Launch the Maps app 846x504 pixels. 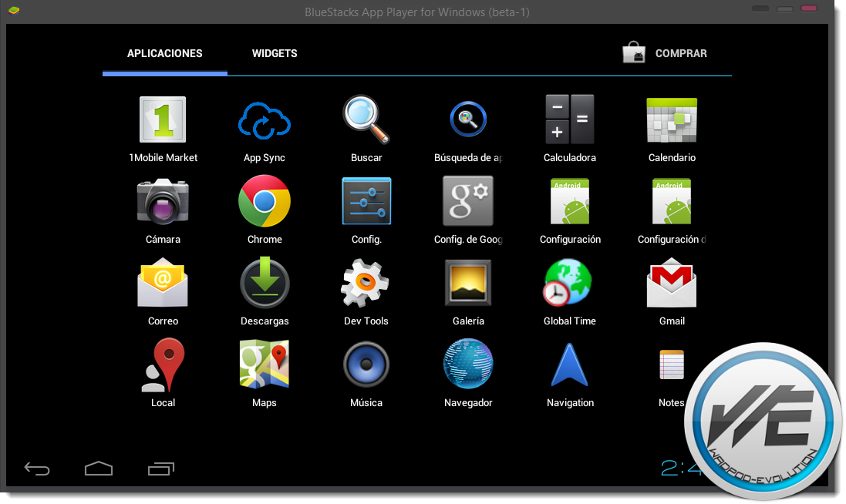pos(265,364)
